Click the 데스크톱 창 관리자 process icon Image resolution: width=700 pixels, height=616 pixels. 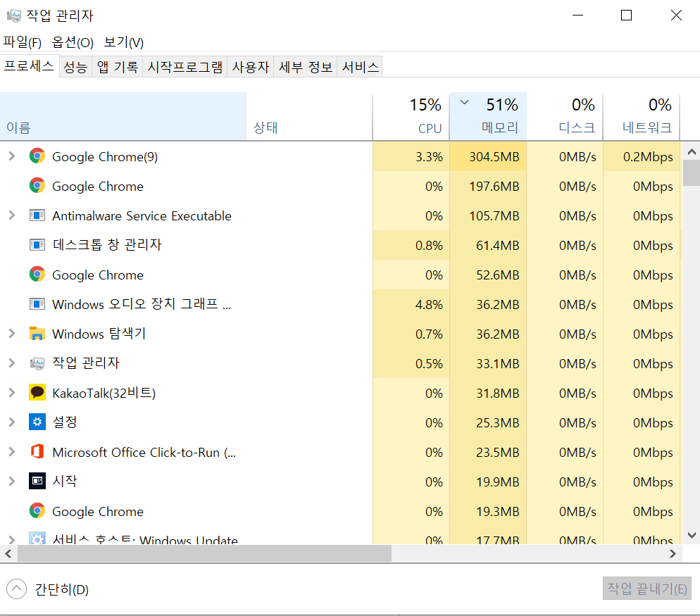click(37, 244)
